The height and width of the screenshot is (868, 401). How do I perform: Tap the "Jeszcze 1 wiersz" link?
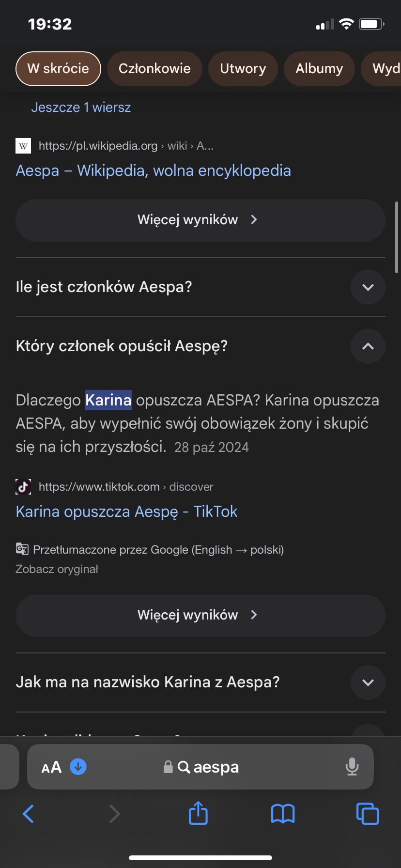(x=81, y=107)
